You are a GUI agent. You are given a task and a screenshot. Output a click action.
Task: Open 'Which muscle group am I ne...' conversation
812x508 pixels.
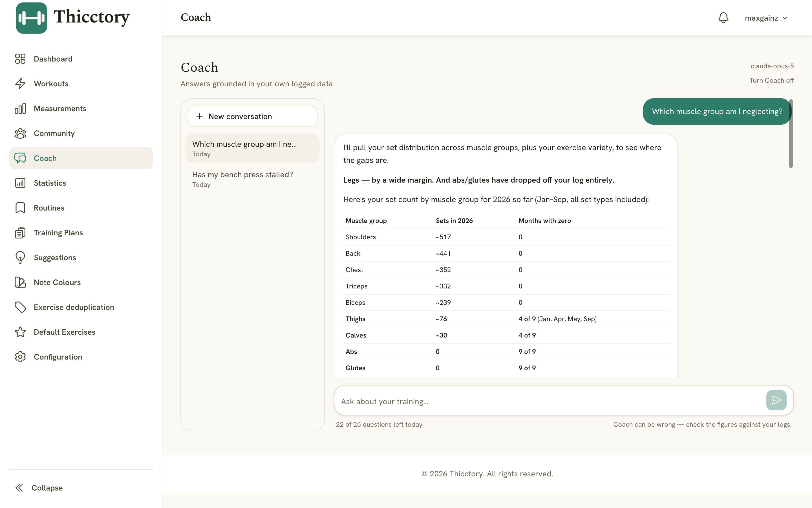[x=252, y=148]
